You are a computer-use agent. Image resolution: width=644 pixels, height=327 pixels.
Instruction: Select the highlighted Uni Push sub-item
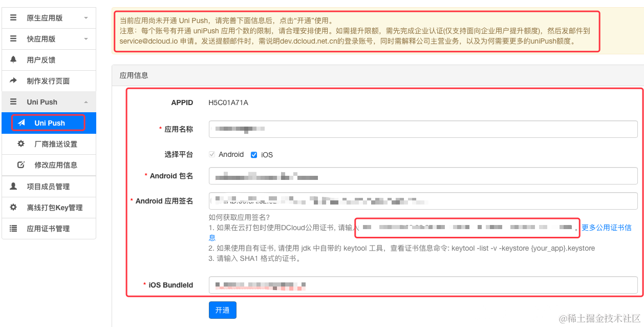(49, 123)
